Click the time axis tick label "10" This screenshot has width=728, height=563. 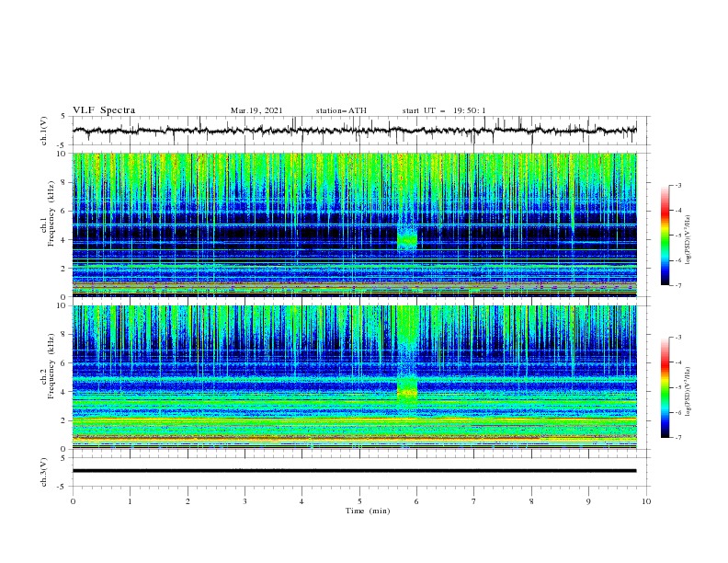coord(646,501)
